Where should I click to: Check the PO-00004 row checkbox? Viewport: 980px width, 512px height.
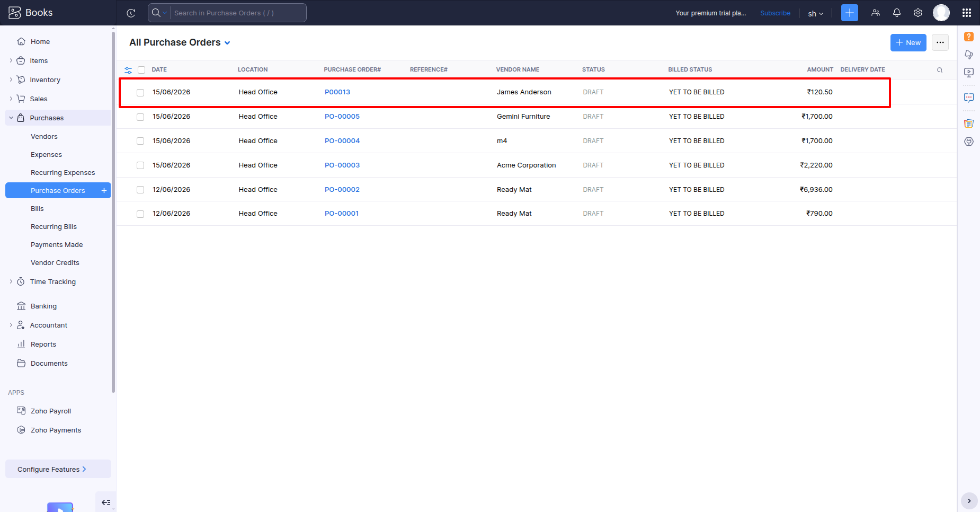[x=140, y=141]
